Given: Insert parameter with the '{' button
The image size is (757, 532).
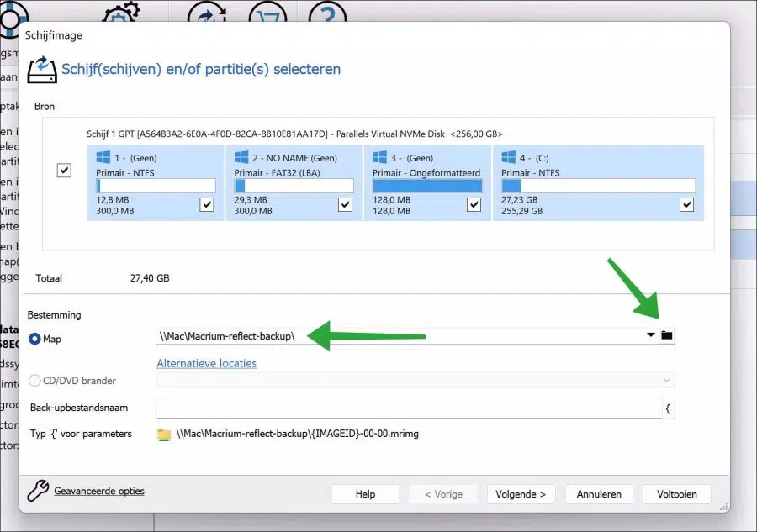Looking at the screenshot, I should 668,409.
